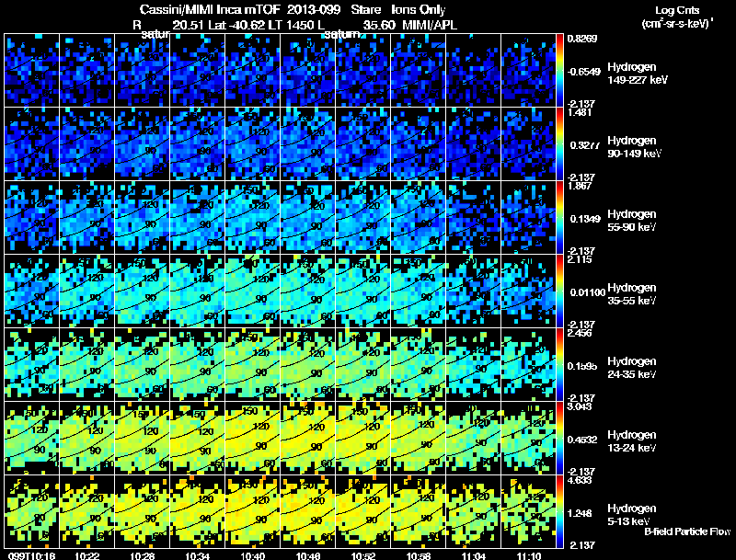
Task: Click the 0.3277 color scale value
Action: click(583, 145)
